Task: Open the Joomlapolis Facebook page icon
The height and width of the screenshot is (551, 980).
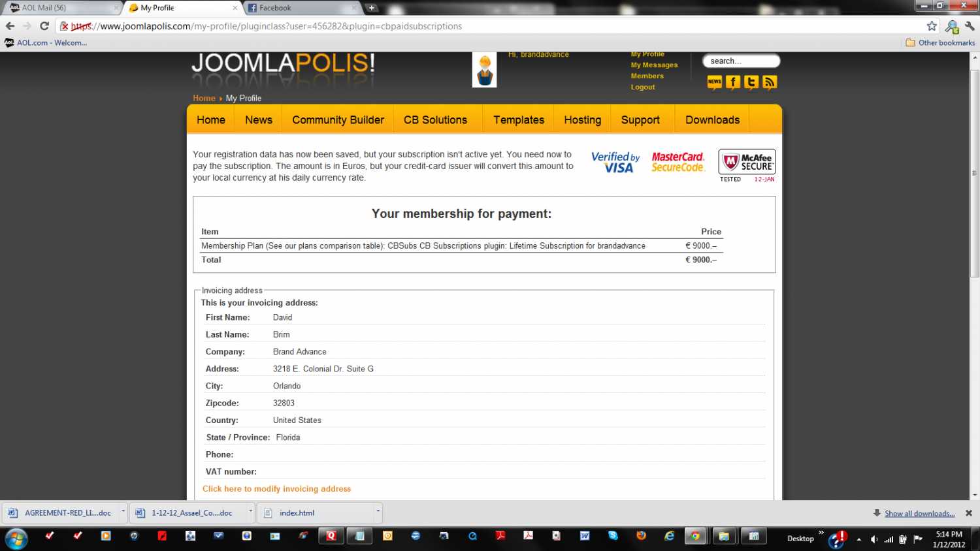Action: pyautogui.click(x=732, y=82)
